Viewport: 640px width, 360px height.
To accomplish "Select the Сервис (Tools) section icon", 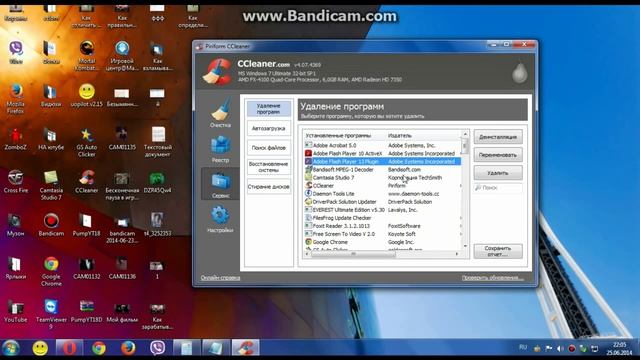I will pos(220,185).
